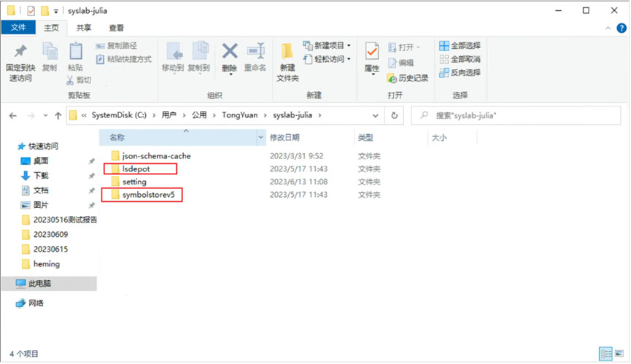Viewport: 631px width, 364px height.
Task: Expand chevron after syslab-julia in path
Action: tap(320, 116)
